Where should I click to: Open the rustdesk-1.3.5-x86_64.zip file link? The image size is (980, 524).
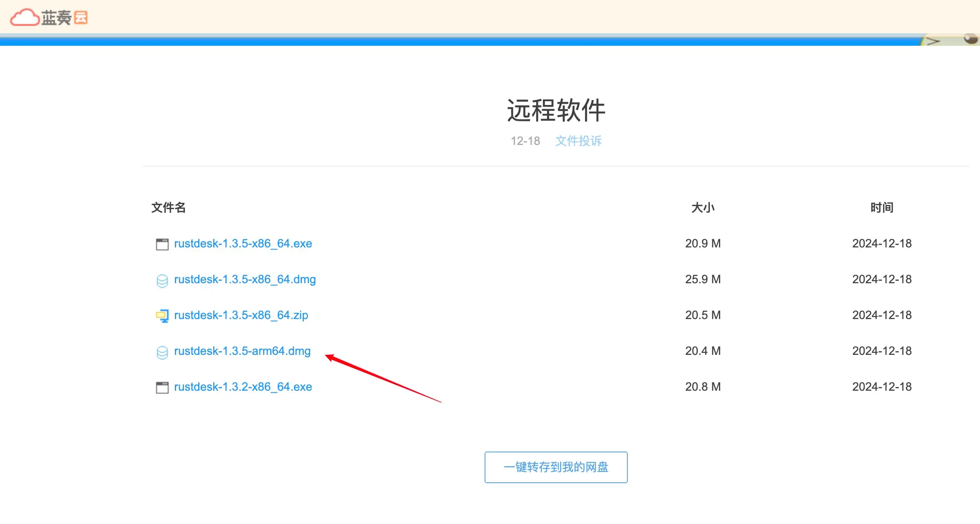coord(241,315)
